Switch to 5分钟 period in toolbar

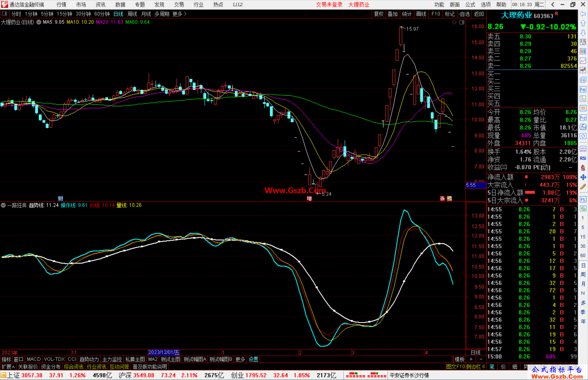pos(47,14)
